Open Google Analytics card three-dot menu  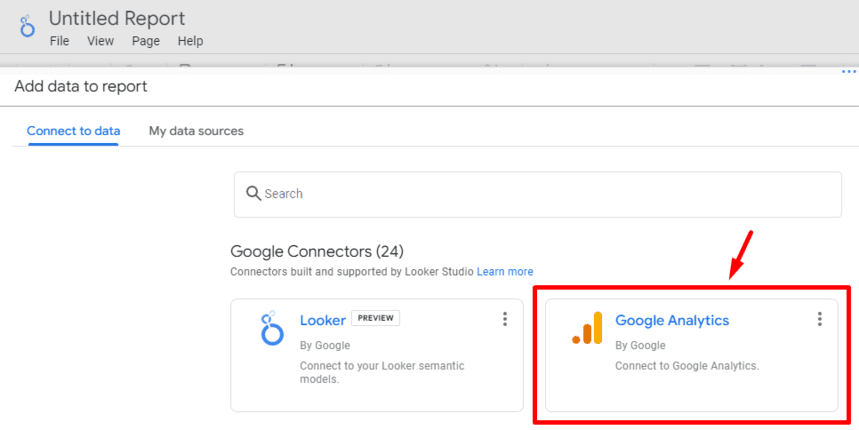tap(820, 319)
